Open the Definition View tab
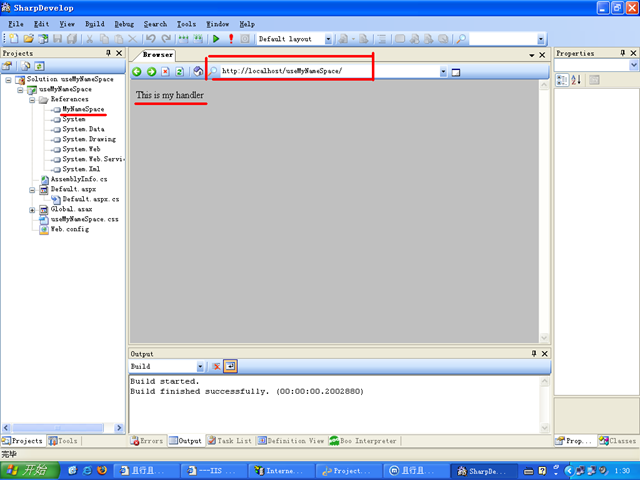This screenshot has height=480, width=640. pyautogui.click(x=291, y=441)
